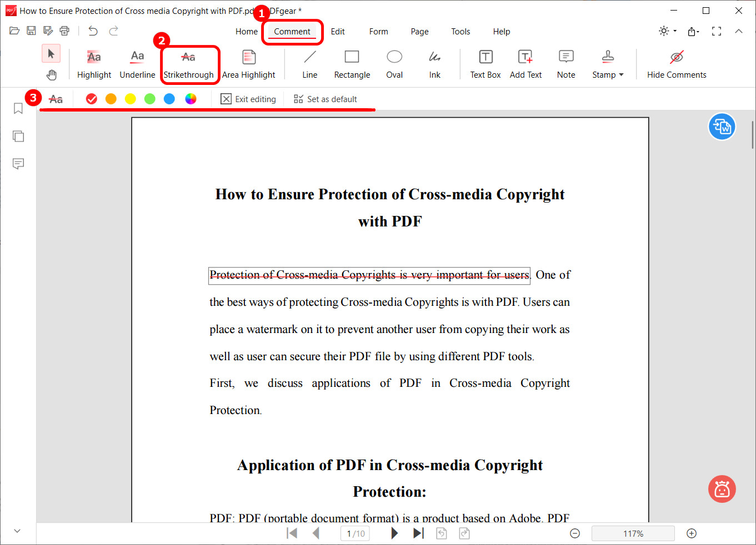Select the Text Box tool
The height and width of the screenshot is (545, 756).
pos(485,63)
